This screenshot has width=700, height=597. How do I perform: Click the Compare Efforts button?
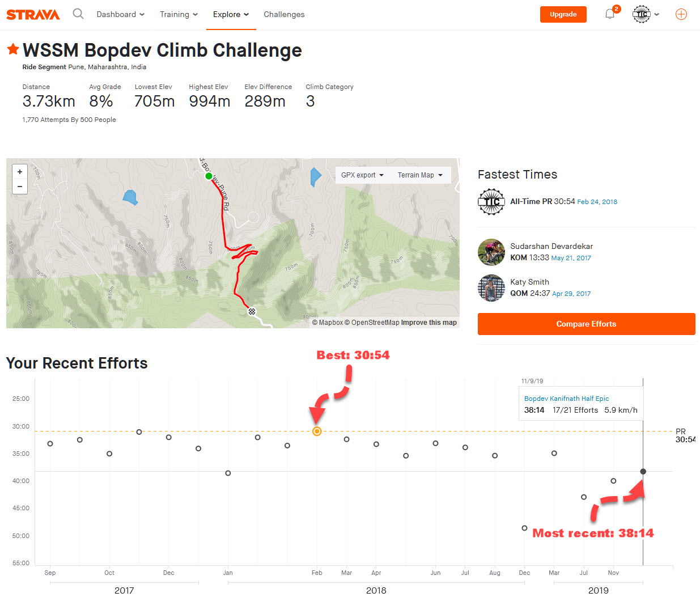click(586, 324)
